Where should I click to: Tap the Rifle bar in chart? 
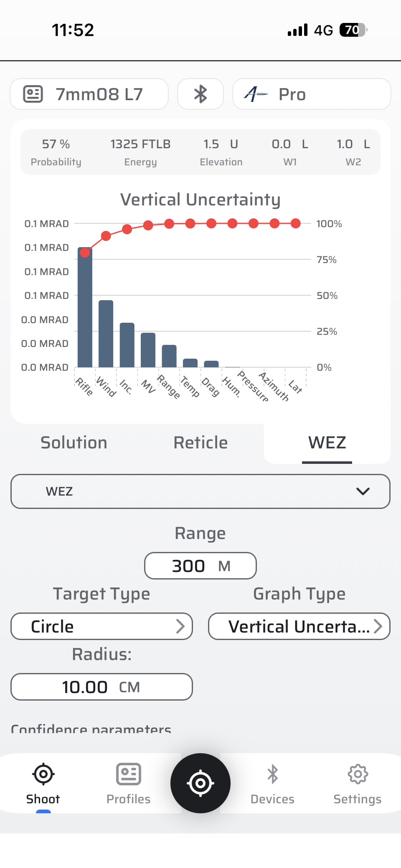coord(85,309)
